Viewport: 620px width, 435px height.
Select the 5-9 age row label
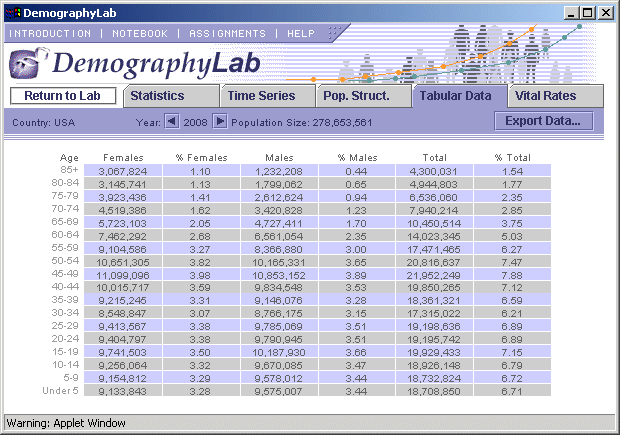(x=71, y=378)
